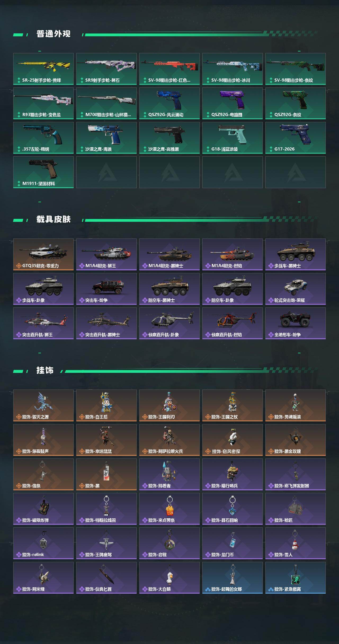This screenshot has height=644, width=339.
Task: Click the 侦察直升机-烈焰 helicopter skin
Action: point(233,323)
